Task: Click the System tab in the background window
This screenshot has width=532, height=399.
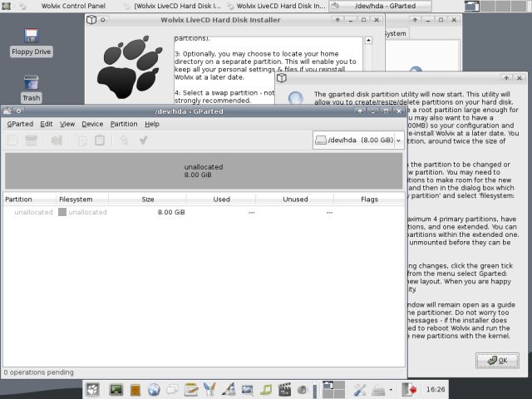Action: [x=396, y=33]
